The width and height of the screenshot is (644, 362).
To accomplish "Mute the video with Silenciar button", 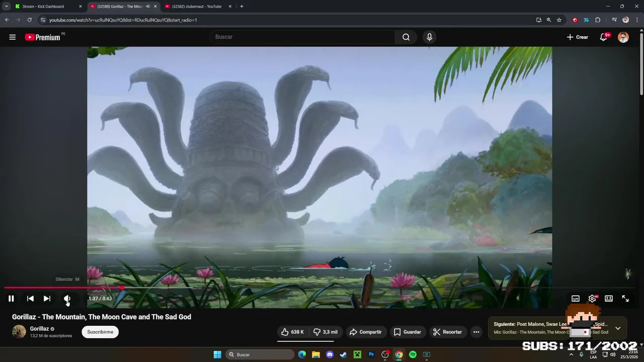I will pos(67,299).
